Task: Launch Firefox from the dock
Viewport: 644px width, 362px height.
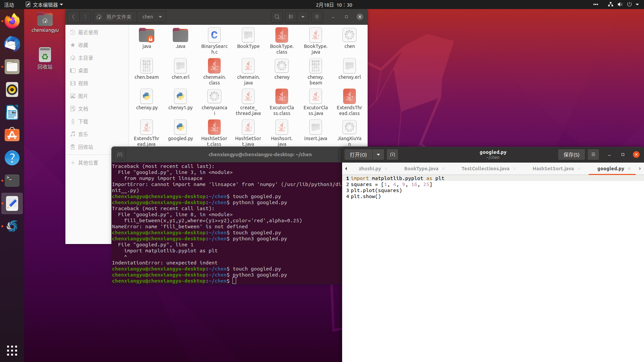Action: point(12,21)
